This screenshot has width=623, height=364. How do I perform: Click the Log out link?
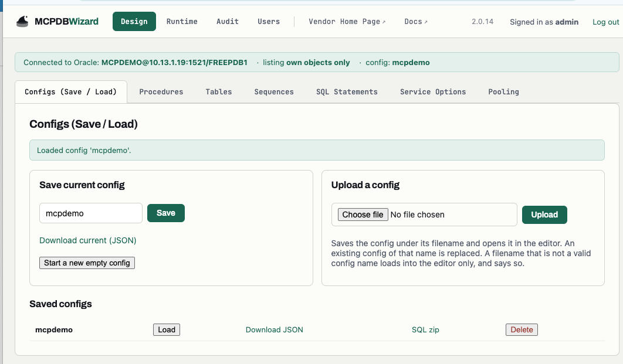pos(605,22)
